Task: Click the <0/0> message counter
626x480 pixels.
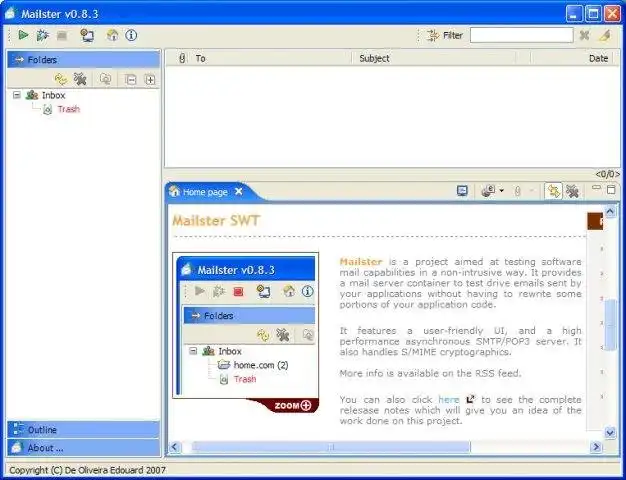Action: click(x=607, y=174)
